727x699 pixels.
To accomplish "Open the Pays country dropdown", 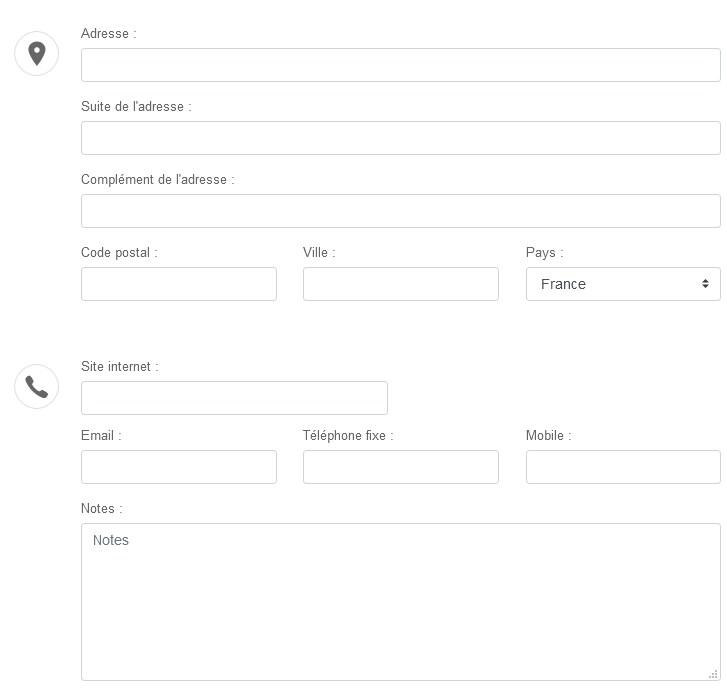I will point(623,284).
